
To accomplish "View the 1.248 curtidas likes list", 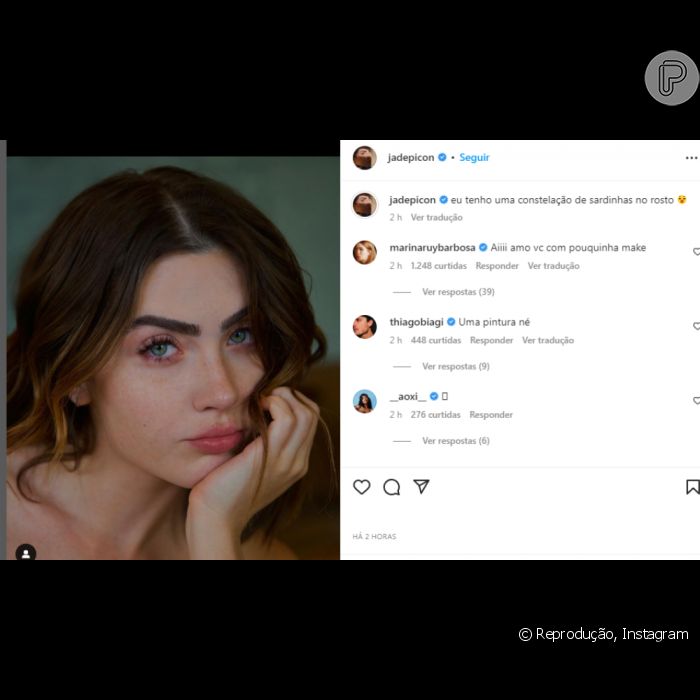I will (x=438, y=266).
